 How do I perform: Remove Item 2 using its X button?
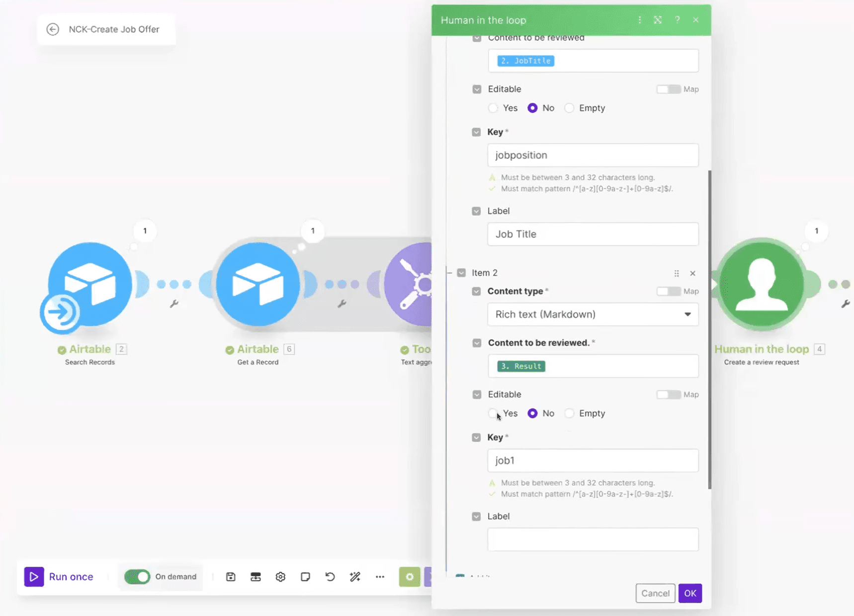pyautogui.click(x=693, y=273)
